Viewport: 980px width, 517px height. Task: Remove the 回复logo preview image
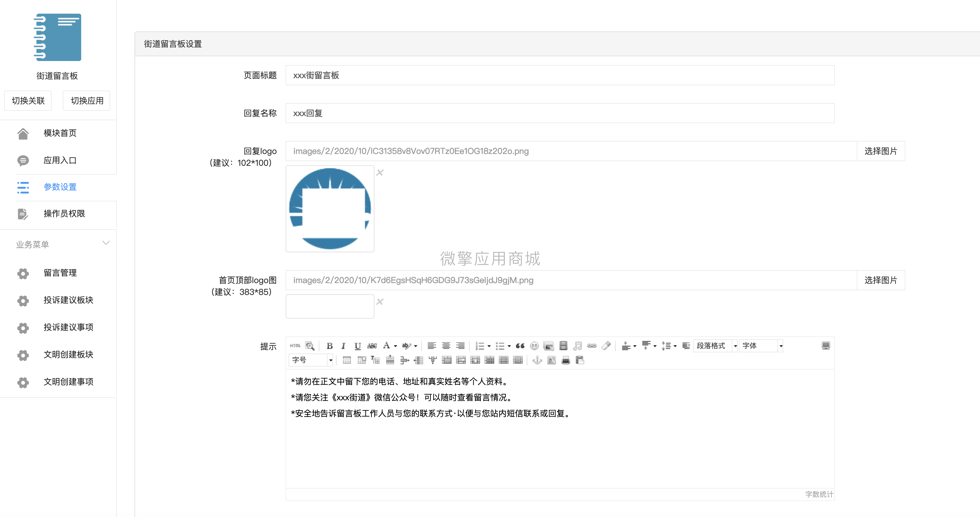[x=380, y=173]
